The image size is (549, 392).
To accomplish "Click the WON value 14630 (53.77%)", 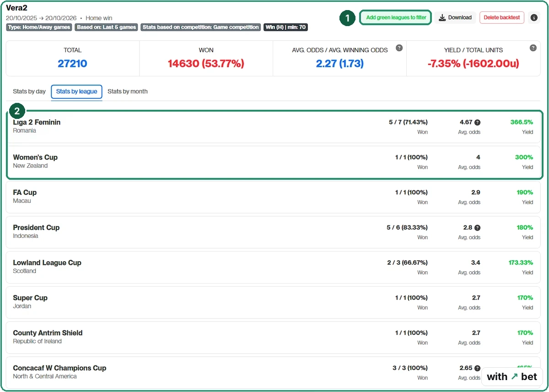I will 206,64.
